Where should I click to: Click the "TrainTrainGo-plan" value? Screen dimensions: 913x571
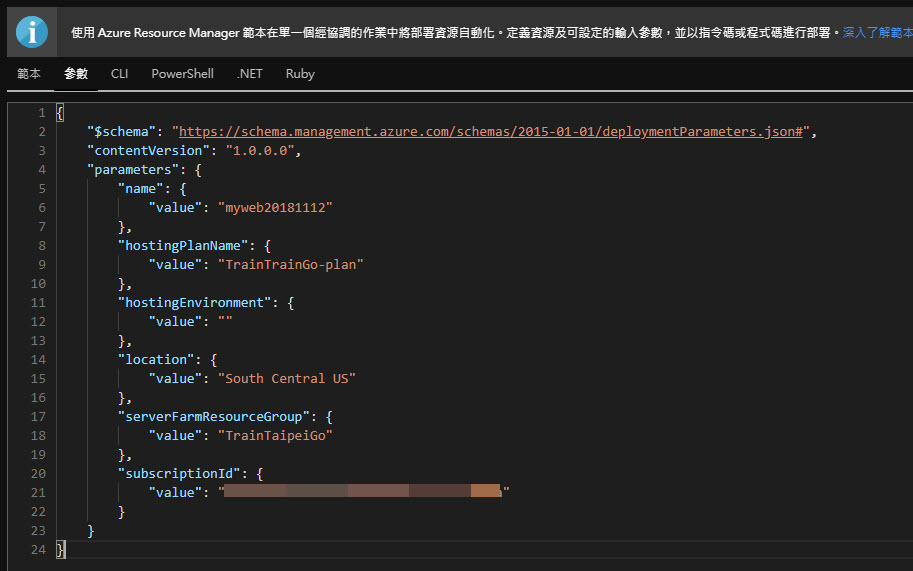point(291,265)
